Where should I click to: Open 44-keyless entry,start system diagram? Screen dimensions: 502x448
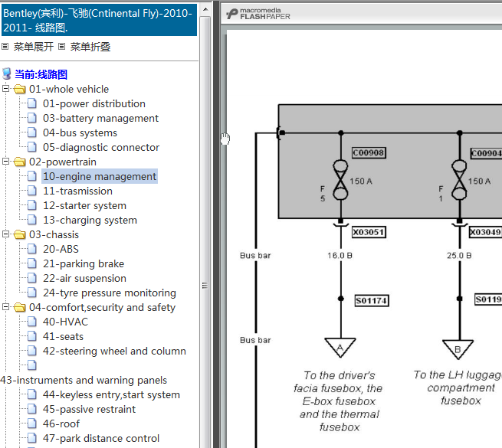111,395
